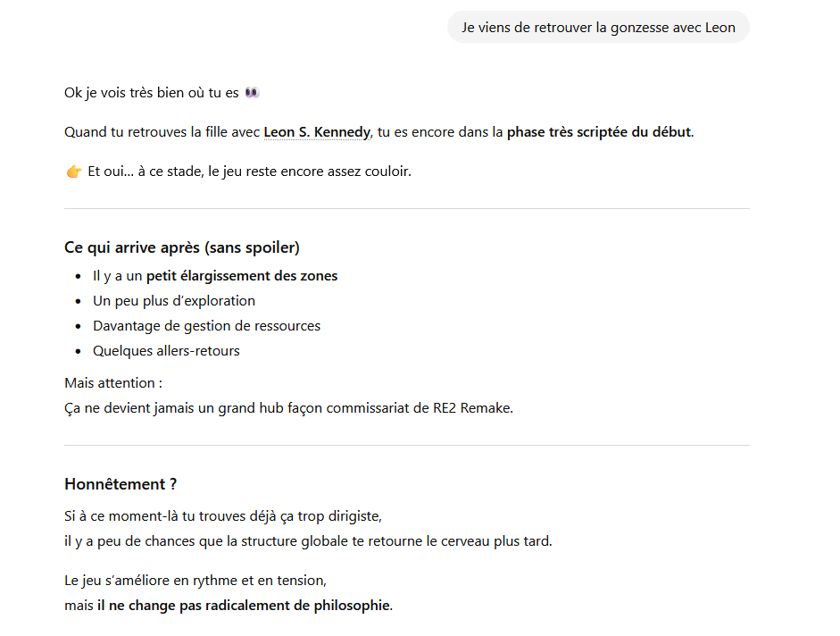Click the bullet "Davantage de gestion de ressources"
Viewport: 840px width, 636px height.
[206, 326]
